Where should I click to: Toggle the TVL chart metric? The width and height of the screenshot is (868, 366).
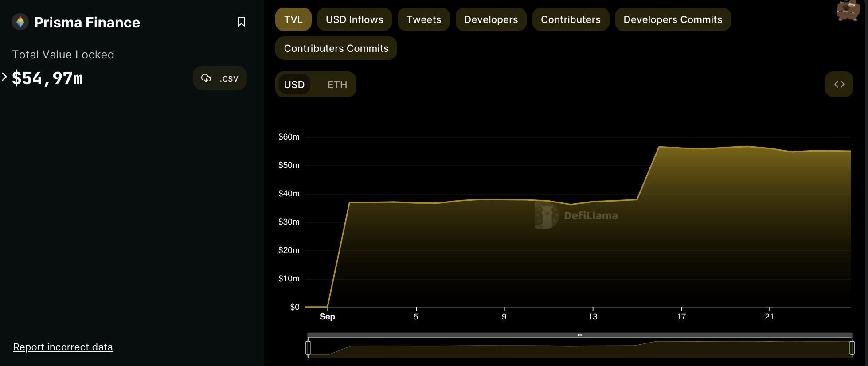point(293,19)
